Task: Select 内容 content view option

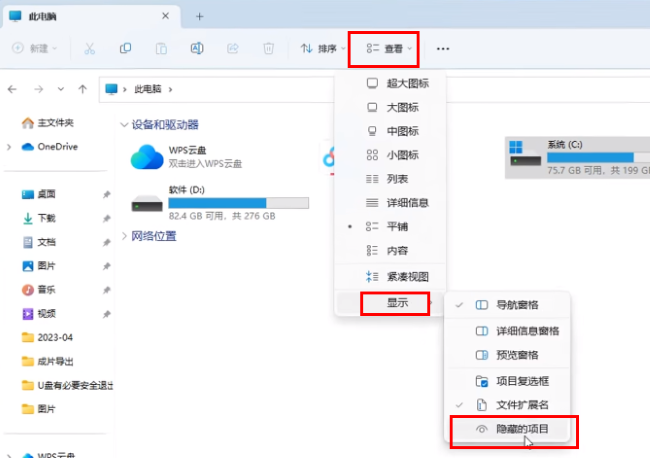Action: tap(390, 251)
